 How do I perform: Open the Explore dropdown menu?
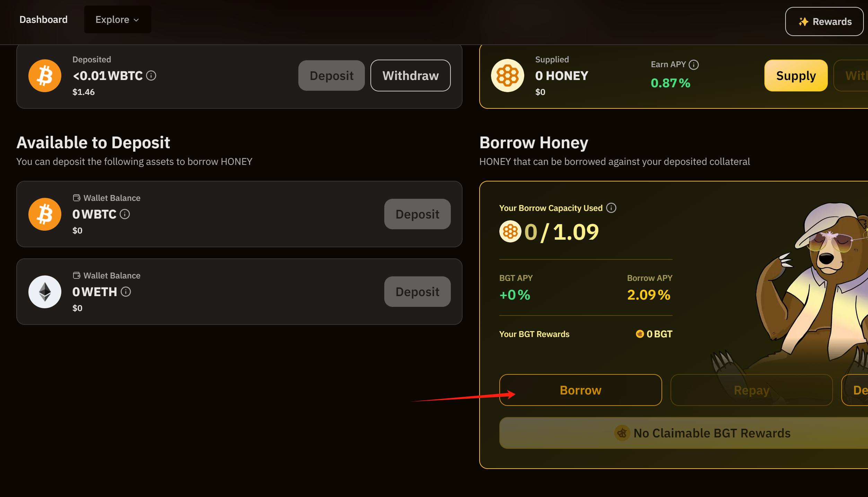[x=117, y=20]
